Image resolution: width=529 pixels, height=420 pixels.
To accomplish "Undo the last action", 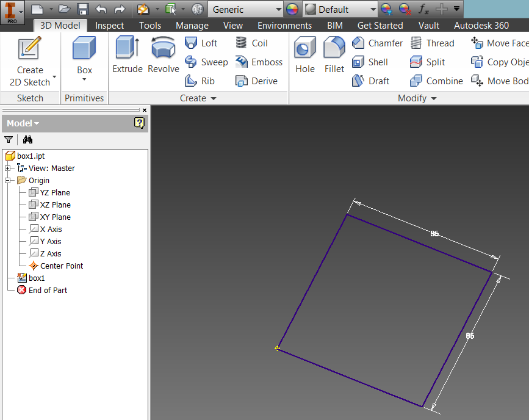I will tap(101, 9).
